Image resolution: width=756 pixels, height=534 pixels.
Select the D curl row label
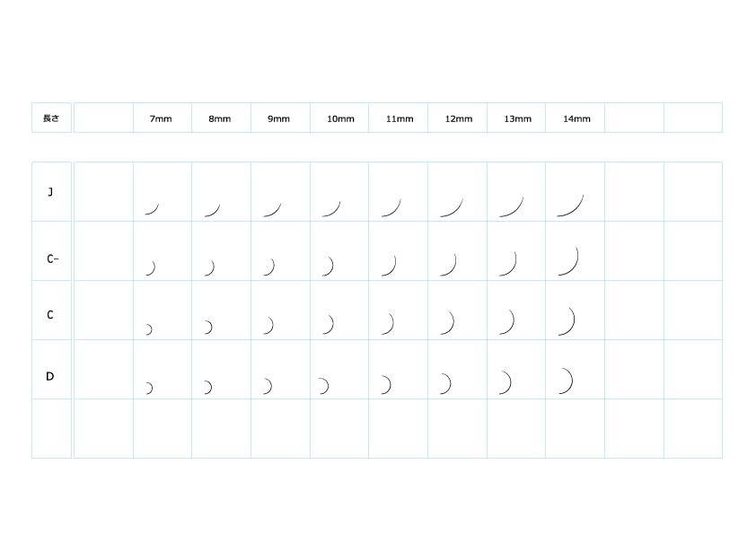click(51, 376)
